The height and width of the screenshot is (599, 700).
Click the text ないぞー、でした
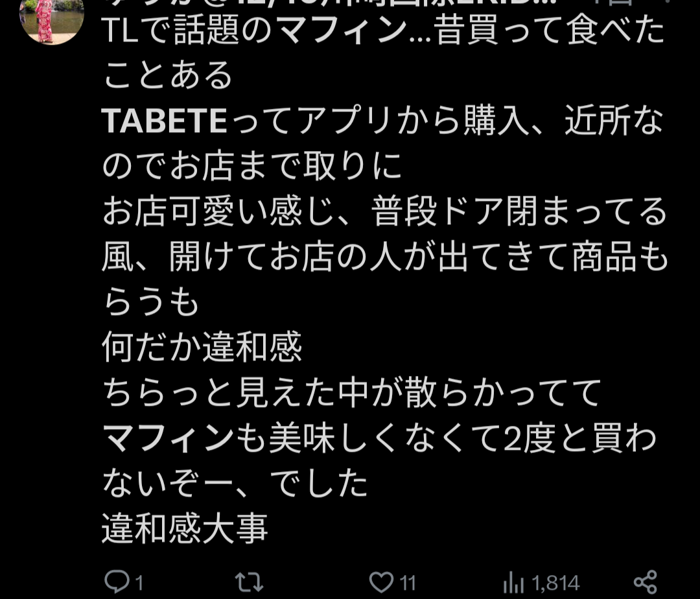235,484
